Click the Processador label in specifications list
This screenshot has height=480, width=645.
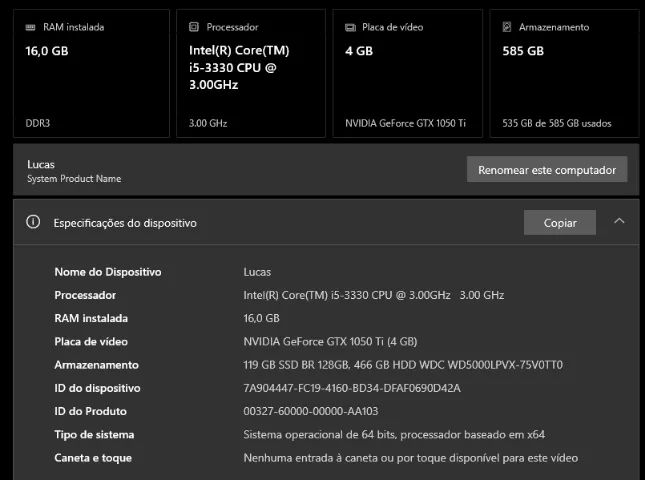[85, 295]
